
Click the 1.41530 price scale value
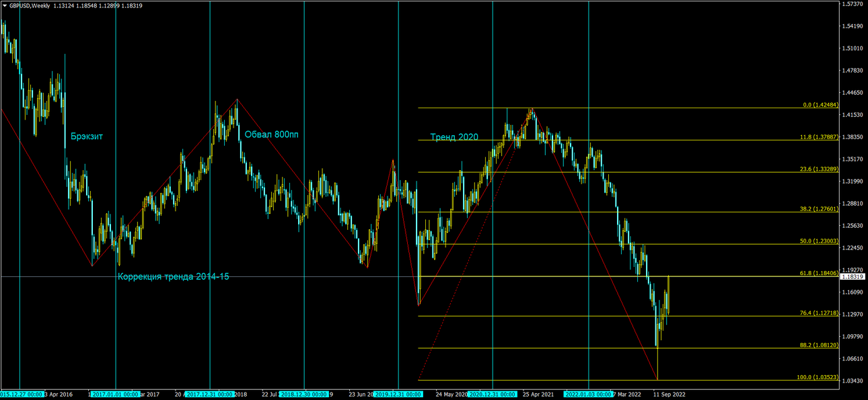(x=853, y=115)
